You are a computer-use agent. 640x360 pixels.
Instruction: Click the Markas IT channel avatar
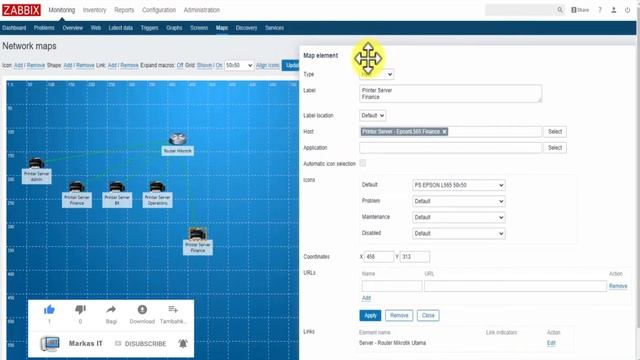point(50,344)
